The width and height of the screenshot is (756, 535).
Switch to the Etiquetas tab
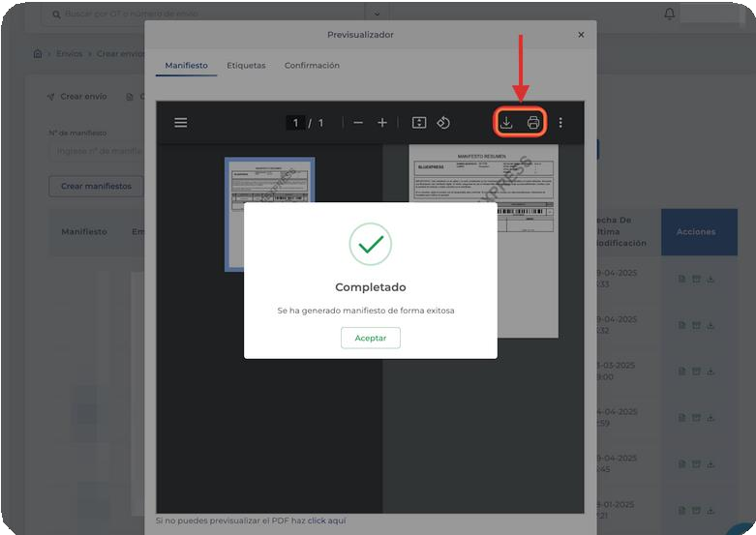pyautogui.click(x=246, y=66)
